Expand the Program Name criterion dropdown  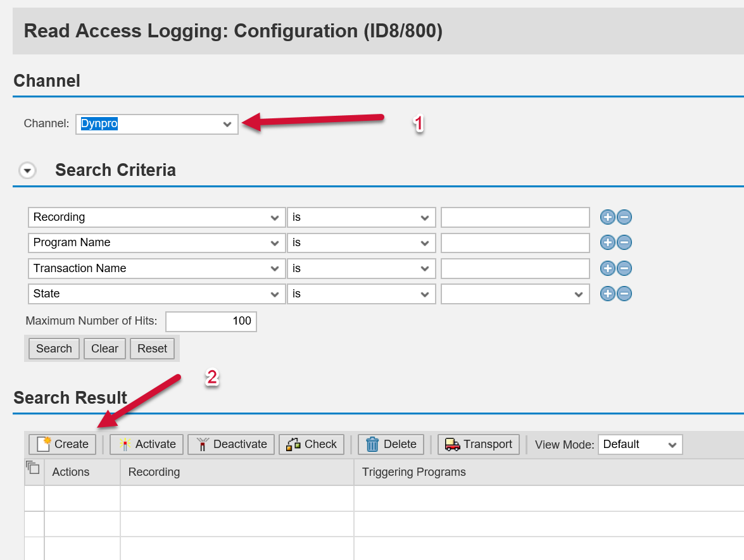click(274, 243)
